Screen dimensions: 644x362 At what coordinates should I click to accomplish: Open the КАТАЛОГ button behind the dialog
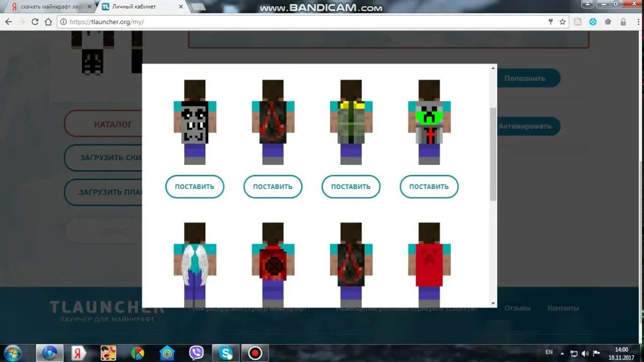(103, 124)
